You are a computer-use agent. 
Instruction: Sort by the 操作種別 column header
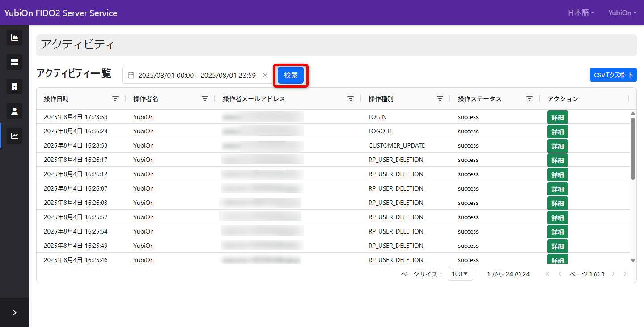381,99
